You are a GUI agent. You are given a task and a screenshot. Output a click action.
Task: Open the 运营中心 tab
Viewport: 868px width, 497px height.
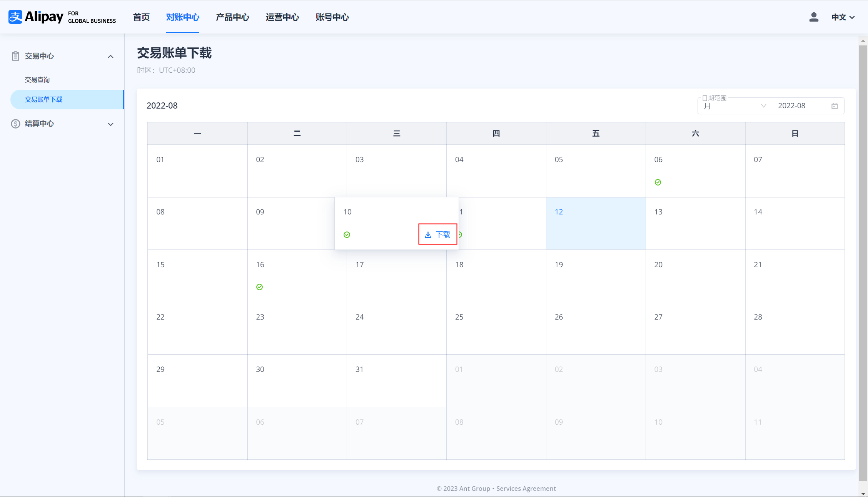[282, 17]
